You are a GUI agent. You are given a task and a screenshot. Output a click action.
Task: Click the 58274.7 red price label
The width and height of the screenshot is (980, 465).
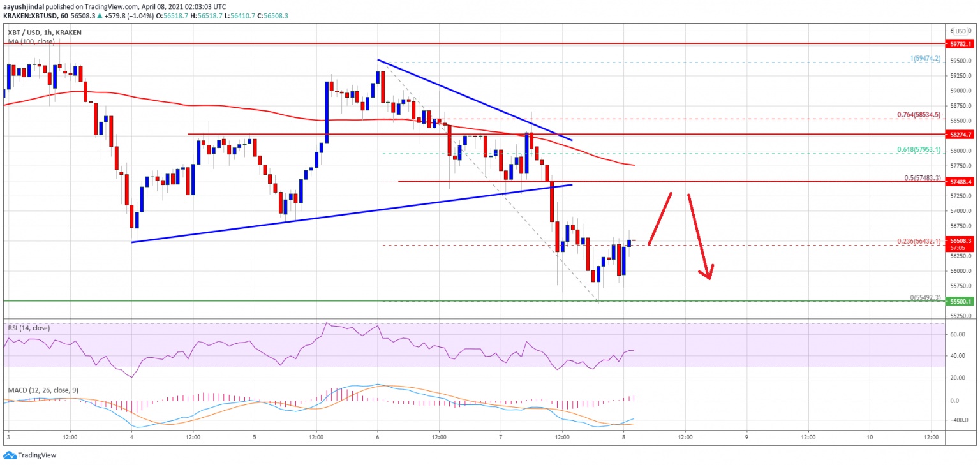pos(960,135)
